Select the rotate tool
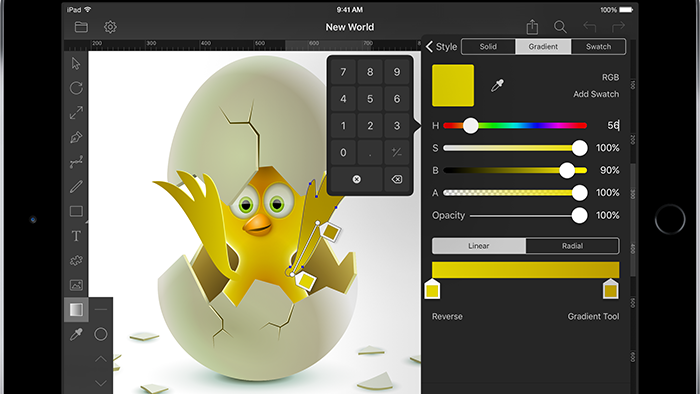 pyautogui.click(x=76, y=88)
